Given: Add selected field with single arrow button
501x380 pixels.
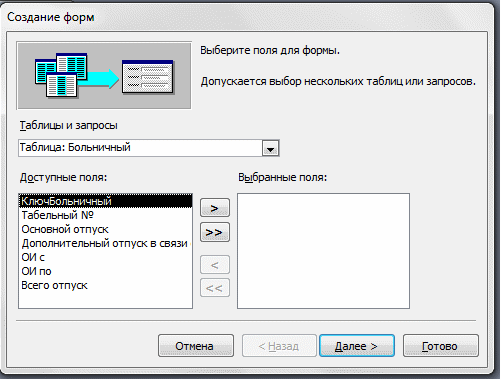Looking at the screenshot, I should (215, 208).
